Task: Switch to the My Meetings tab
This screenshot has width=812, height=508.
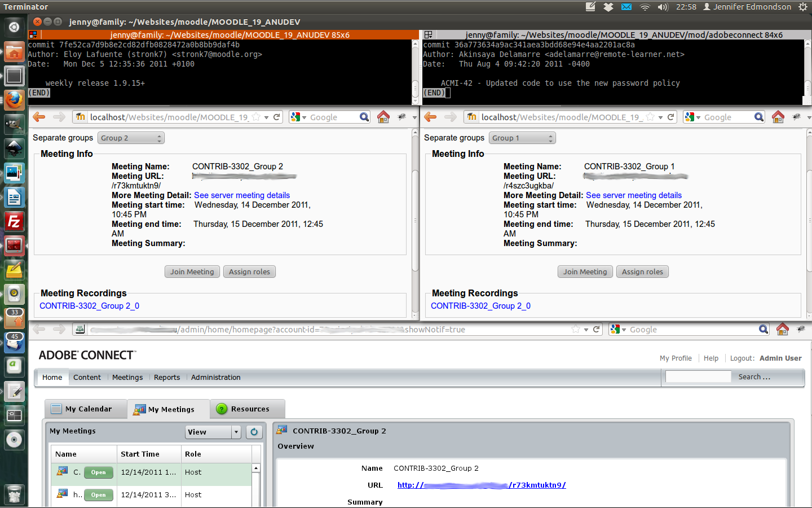Action: pos(169,409)
